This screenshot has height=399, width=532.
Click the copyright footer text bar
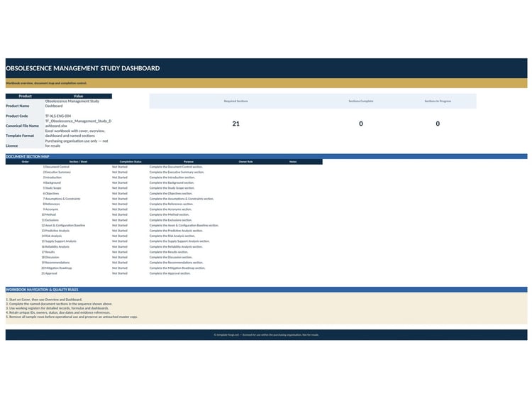(x=266, y=335)
